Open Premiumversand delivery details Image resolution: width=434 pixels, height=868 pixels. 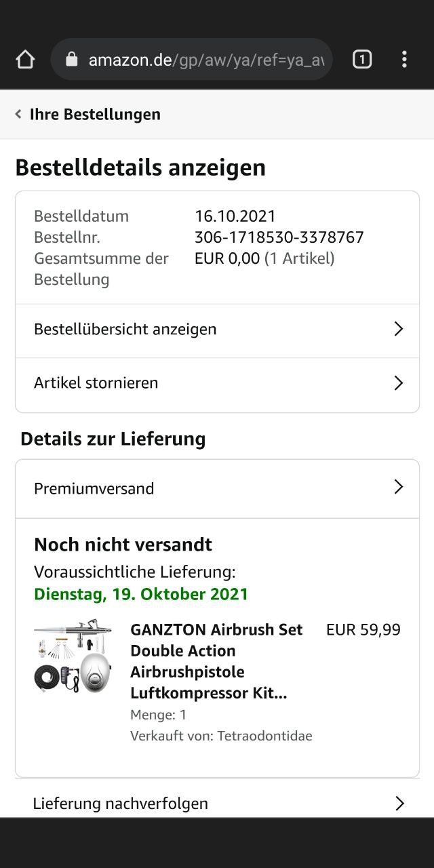(x=94, y=488)
